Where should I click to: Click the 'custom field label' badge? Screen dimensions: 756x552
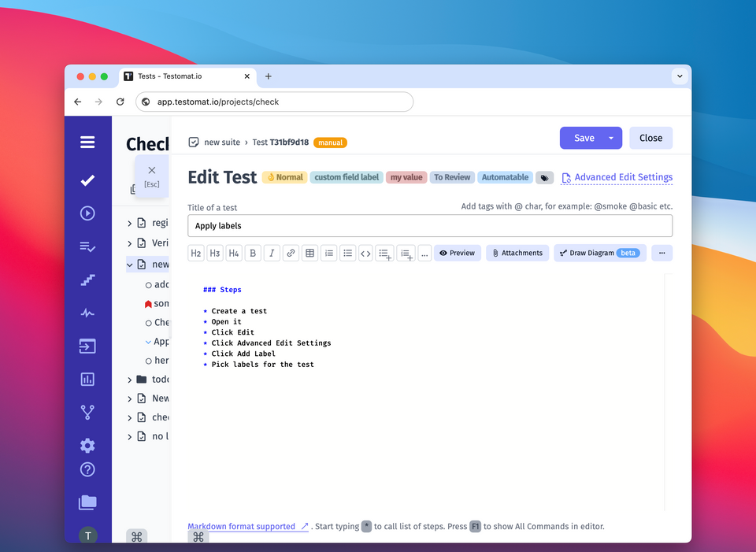(346, 177)
